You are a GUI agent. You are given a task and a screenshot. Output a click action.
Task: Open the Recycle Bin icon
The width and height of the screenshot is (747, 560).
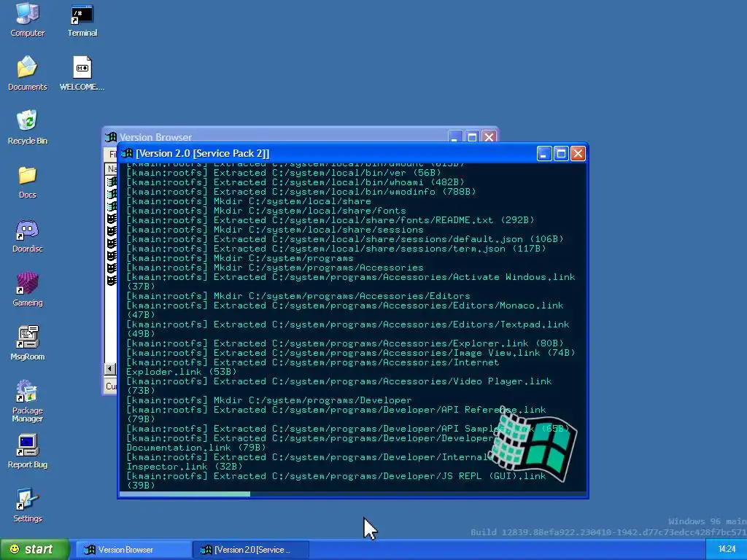point(27,128)
